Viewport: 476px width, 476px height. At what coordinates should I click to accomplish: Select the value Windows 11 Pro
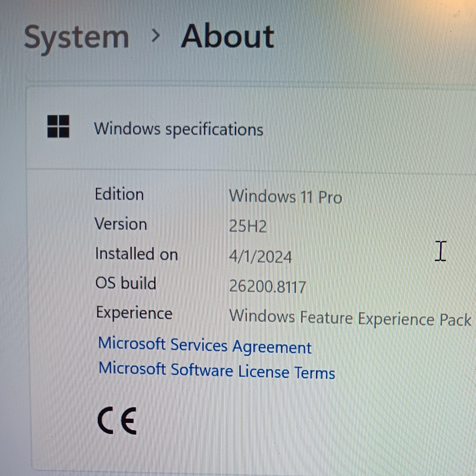pyautogui.click(x=286, y=197)
